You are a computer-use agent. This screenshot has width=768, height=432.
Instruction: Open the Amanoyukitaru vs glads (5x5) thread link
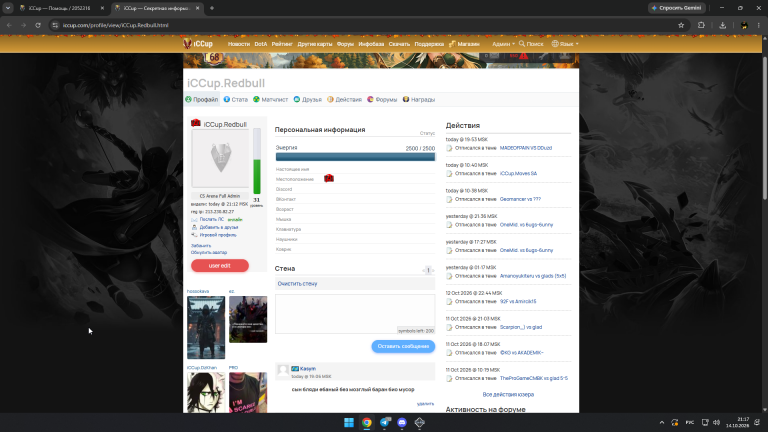pyautogui.click(x=533, y=276)
